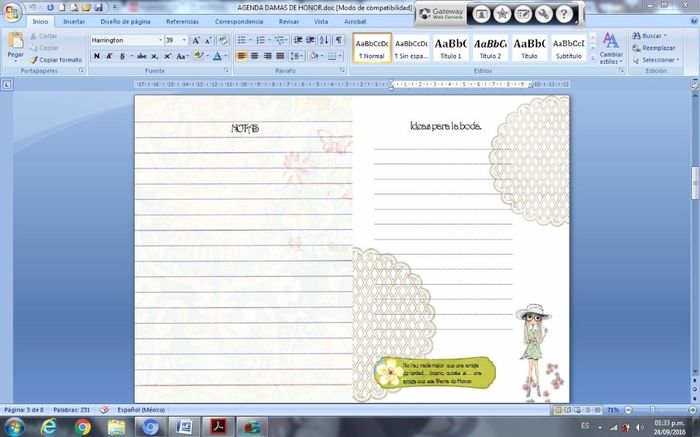700x437 pixels.
Task: Open Adobe Acrobat from taskbar
Action: 218,427
